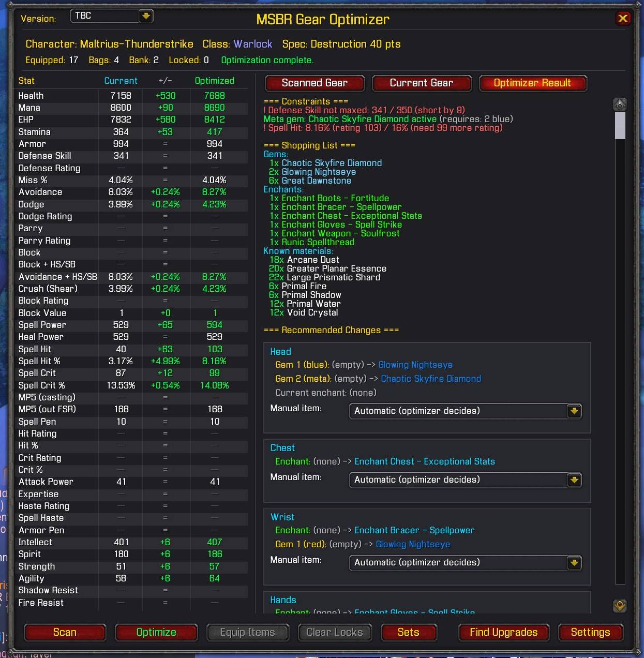Click 12x Void Crystal material

[x=304, y=312]
